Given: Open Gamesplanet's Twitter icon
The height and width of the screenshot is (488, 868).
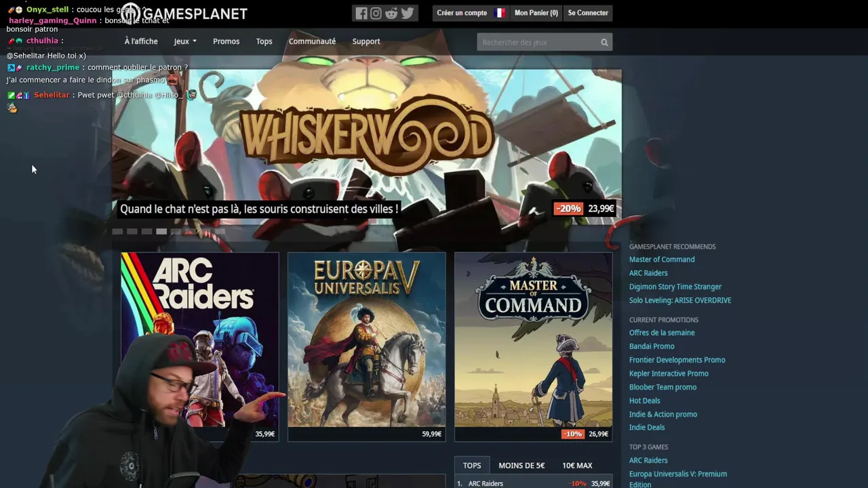Looking at the screenshot, I should [x=407, y=13].
